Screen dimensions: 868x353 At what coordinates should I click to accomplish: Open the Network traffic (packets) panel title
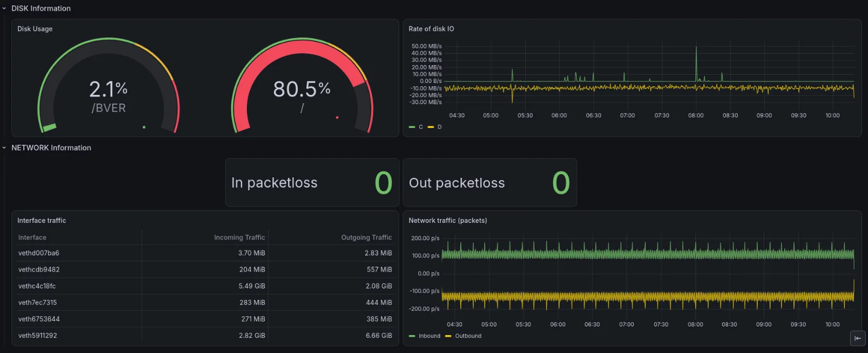[448, 220]
